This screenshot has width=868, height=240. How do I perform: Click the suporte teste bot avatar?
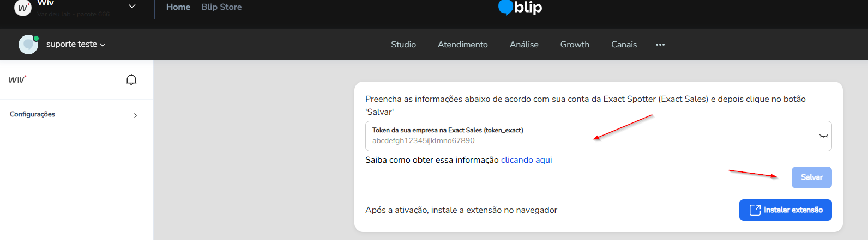tap(28, 45)
